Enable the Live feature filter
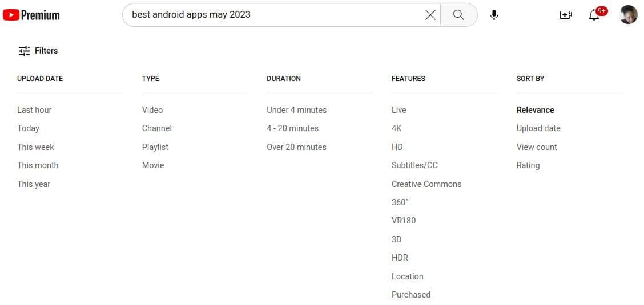 pos(399,110)
